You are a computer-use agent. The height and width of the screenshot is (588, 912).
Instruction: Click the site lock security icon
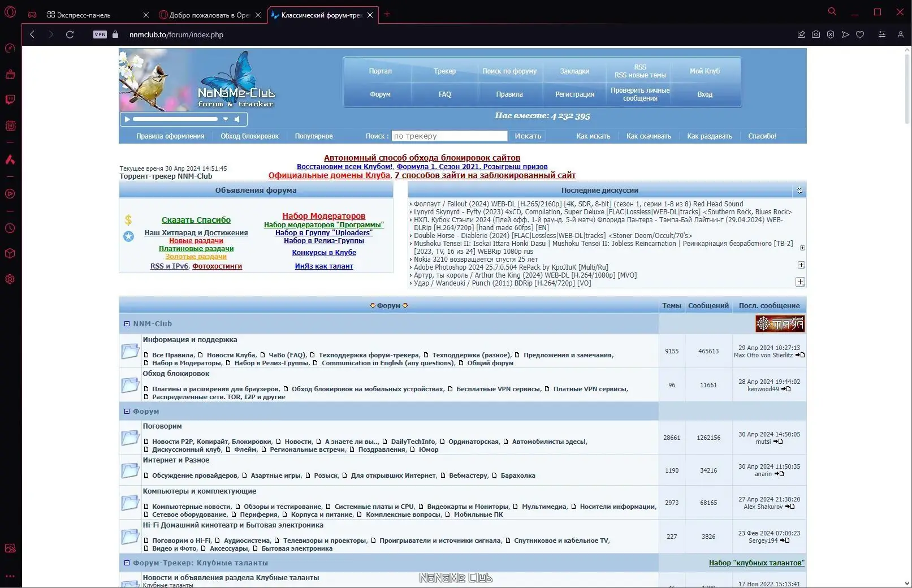pyautogui.click(x=115, y=34)
